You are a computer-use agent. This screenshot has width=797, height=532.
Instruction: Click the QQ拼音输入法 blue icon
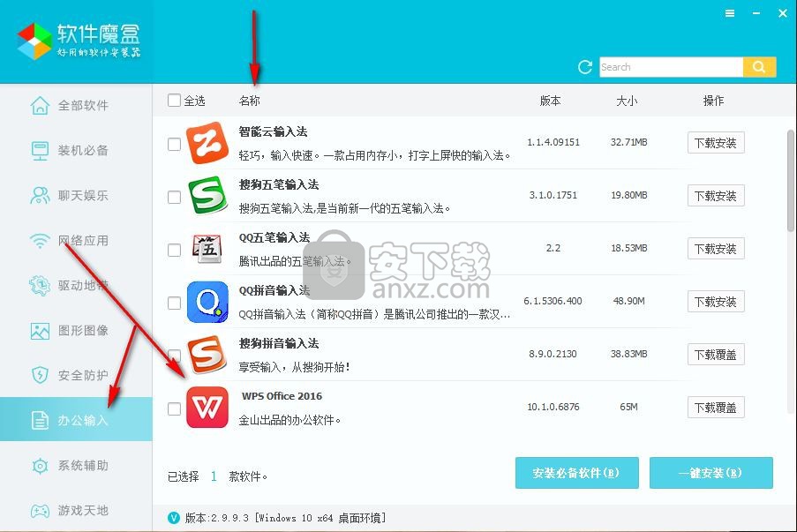207,302
